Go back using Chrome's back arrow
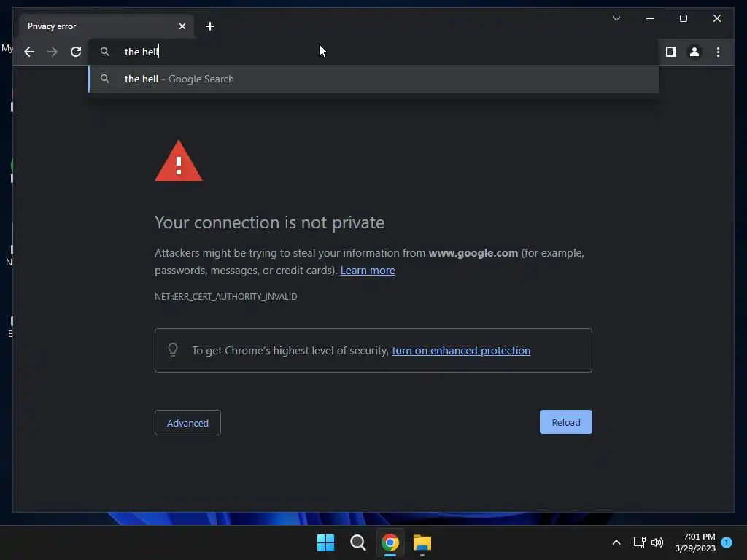Screen dimensions: 747x560 pos(29,52)
